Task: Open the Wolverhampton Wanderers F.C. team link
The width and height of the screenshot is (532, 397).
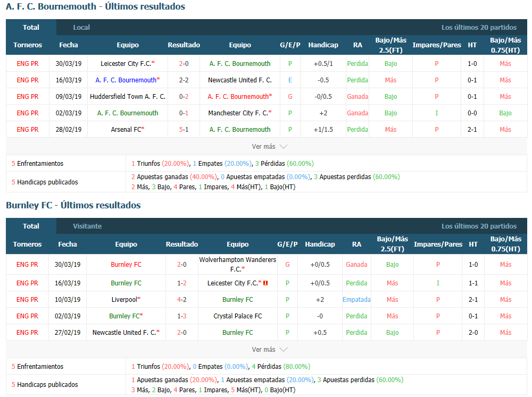Action: tap(237, 265)
